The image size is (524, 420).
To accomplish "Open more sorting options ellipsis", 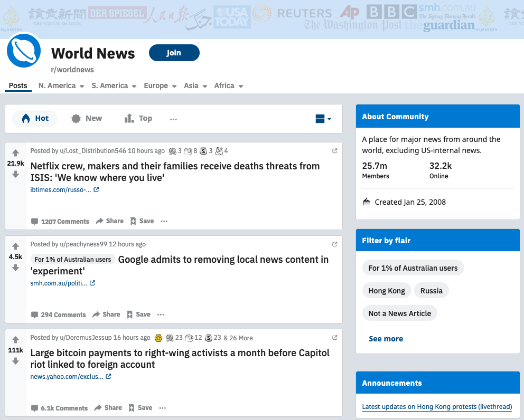I will coord(173,119).
